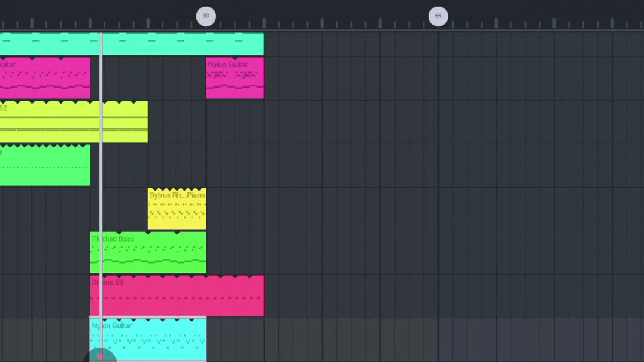Image resolution: width=644 pixels, height=362 pixels.
Task: Select the yellow Sytrus Rh...Piano clip
Action: tap(177, 210)
